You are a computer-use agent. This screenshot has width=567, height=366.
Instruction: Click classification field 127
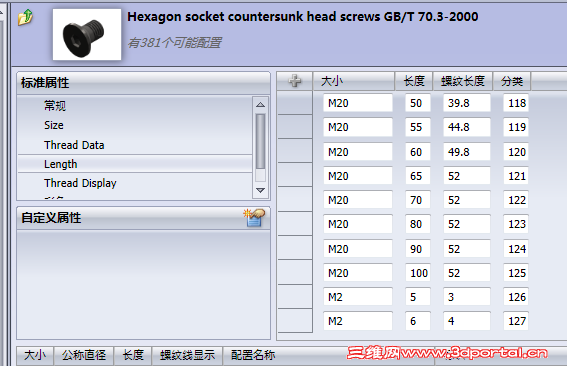(516, 321)
